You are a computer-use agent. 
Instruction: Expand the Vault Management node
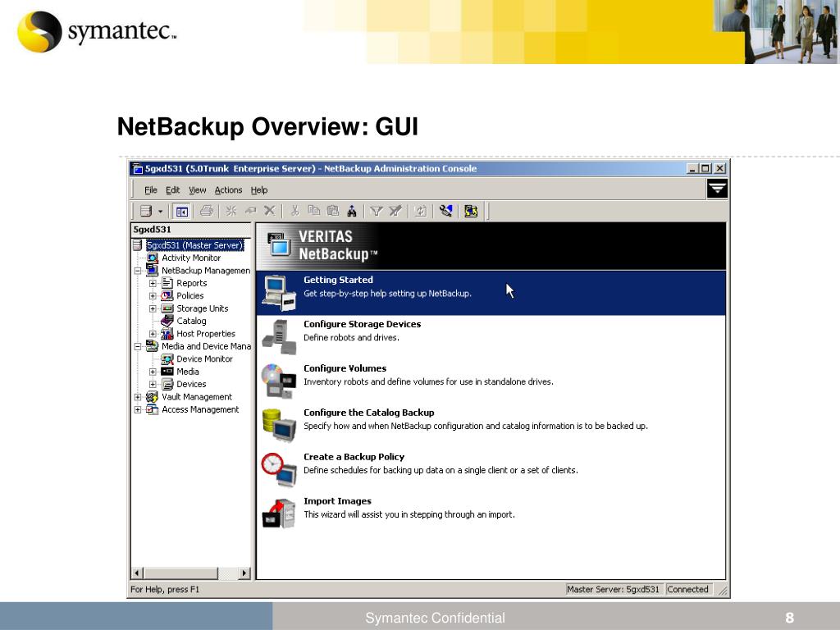[x=138, y=397]
